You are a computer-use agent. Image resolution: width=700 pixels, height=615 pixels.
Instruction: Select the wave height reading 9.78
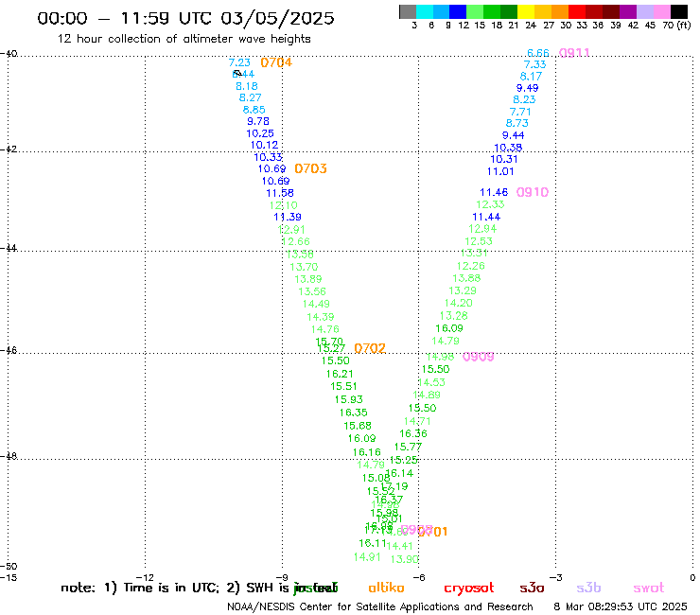click(x=258, y=121)
